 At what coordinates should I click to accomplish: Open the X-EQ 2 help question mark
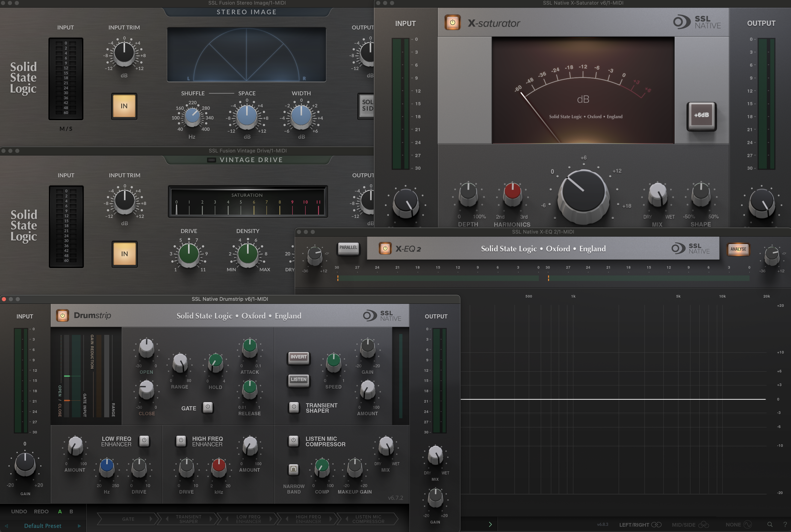tap(785, 525)
